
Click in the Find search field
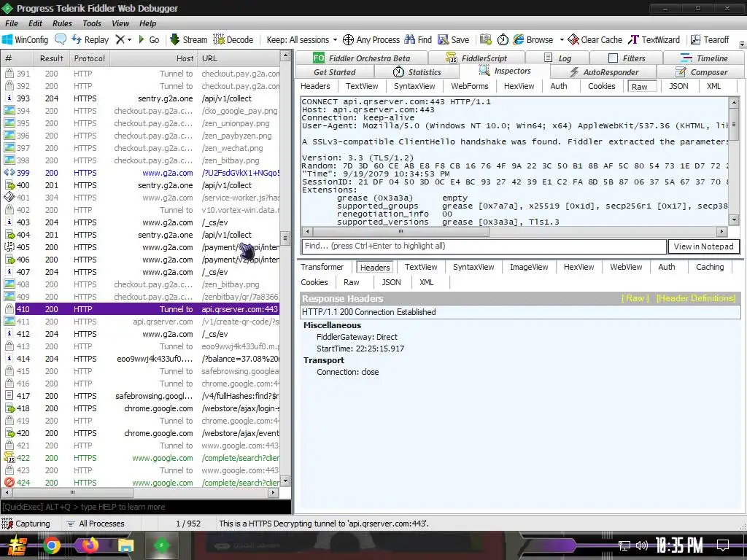tap(484, 246)
